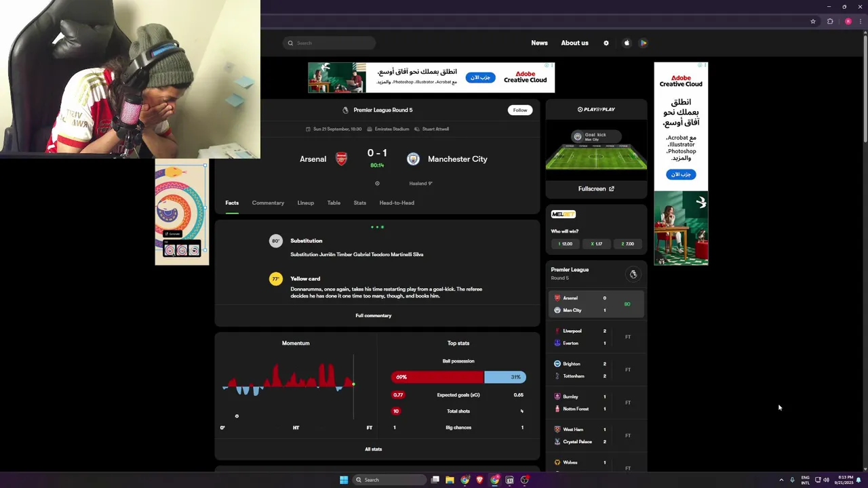
Task: Open the Table tab
Action: [334, 203]
